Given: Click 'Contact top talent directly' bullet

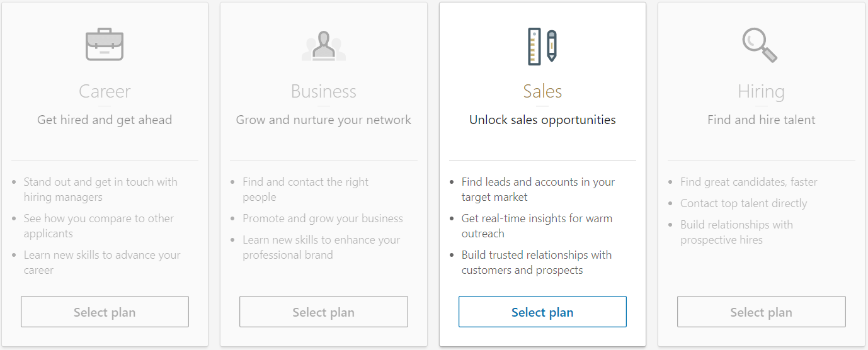Looking at the screenshot, I should click(743, 203).
